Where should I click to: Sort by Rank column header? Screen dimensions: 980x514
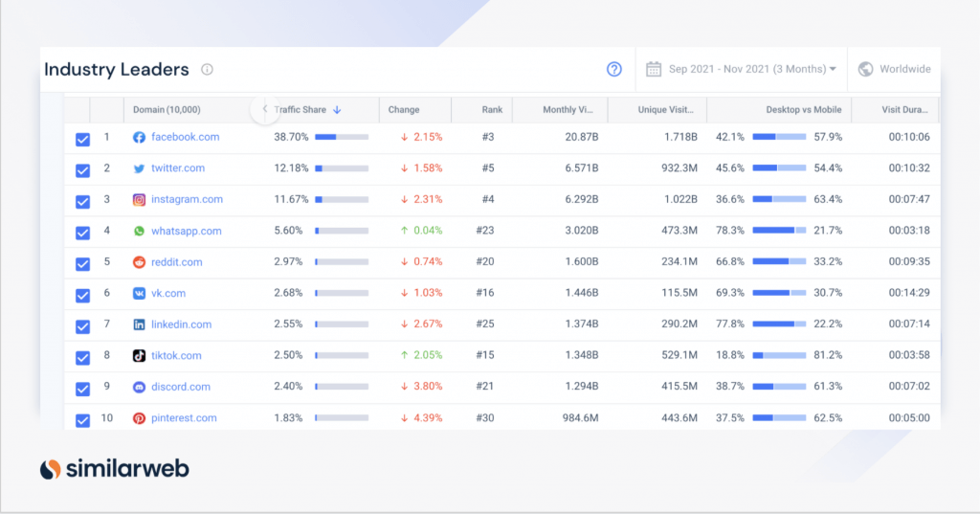click(492, 109)
